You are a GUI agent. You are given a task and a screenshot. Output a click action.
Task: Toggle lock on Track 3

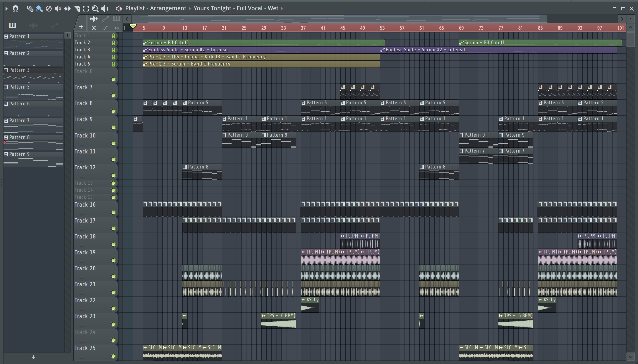point(113,50)
